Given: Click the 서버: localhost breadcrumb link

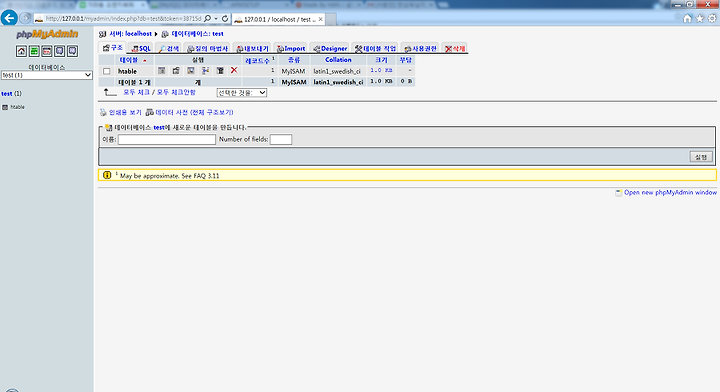Looking at the screenshot, I should point(130,34).
